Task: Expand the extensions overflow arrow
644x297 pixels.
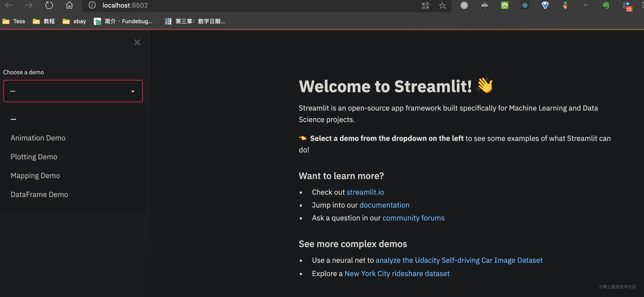Action: (x=585, y=5)
